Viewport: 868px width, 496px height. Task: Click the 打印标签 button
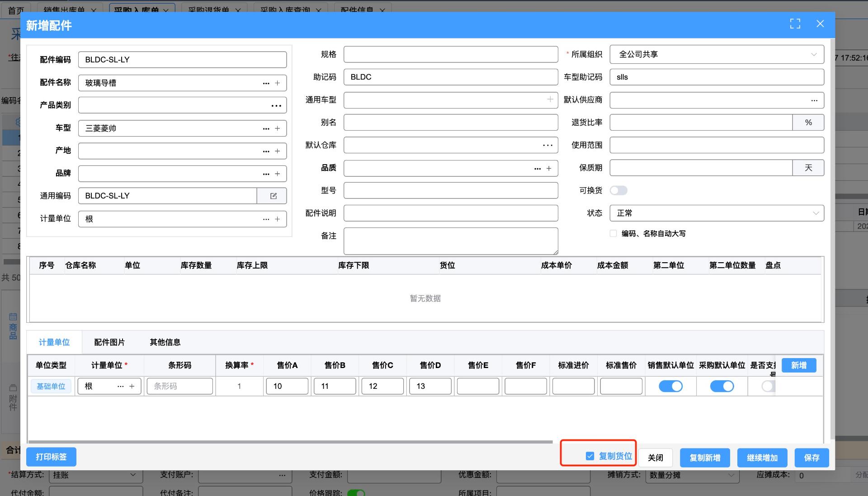pyautogui.click(x=51, y=457)
